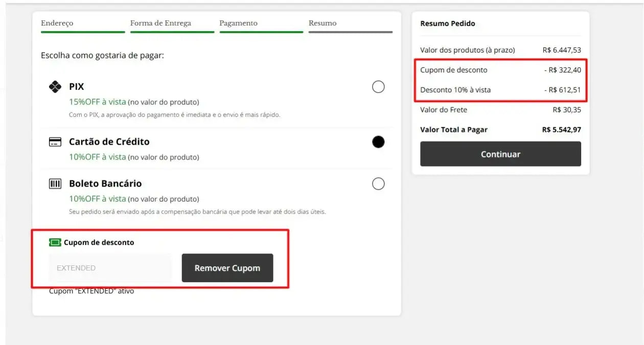Image resolution: width=644 pixels, height=345 pixels.
Task: Click the EXTENDED coupon input field
Action: (110, 267)
